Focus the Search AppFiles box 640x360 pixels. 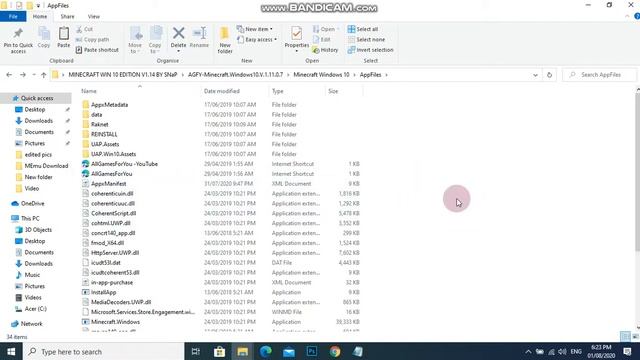point(599,75)
